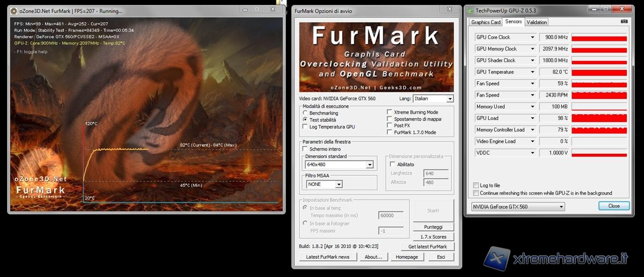Tick the Post FX option
This screenshot has height=277, width=644.
(x=390, y=125)
